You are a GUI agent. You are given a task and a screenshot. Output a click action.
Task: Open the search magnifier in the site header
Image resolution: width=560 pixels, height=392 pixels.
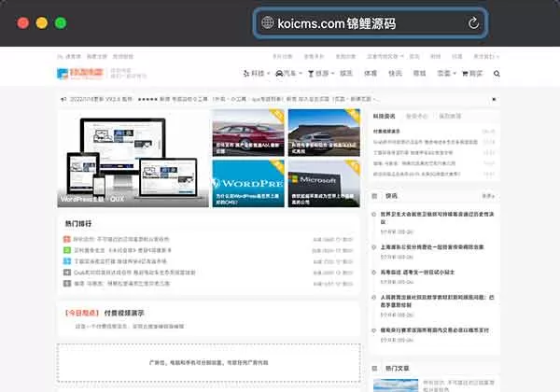pos(497,74)
